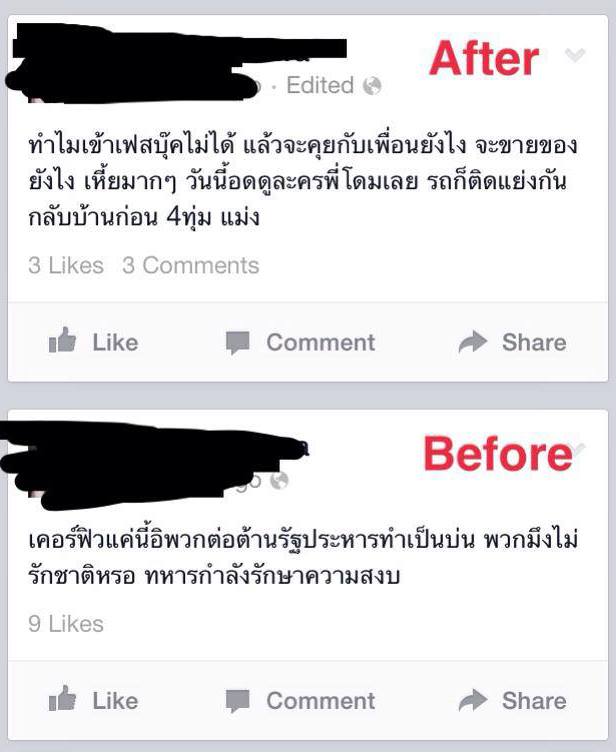Tap the Comment label on the top post
This screenshot has width=616, height=752.
point(320,342)
